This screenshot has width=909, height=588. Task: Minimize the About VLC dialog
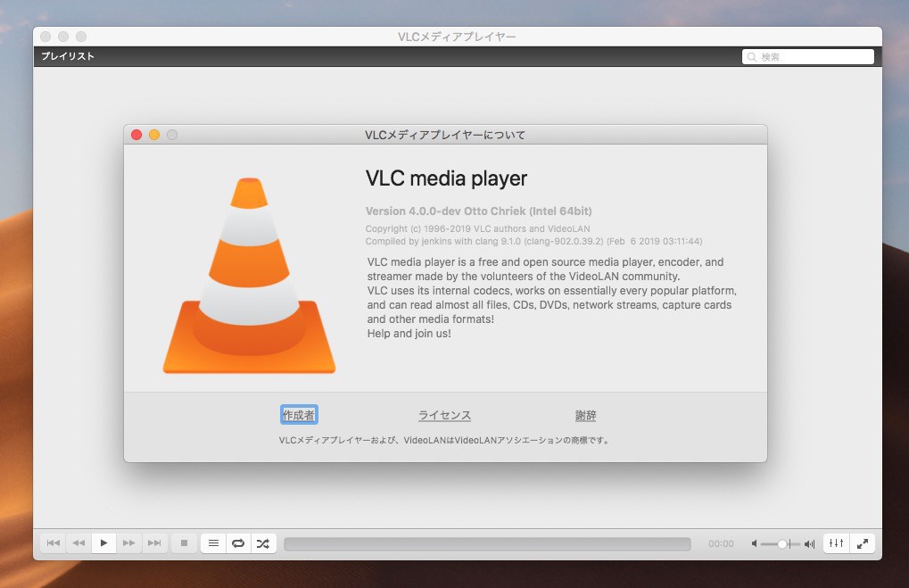click(x=154, y=135)
